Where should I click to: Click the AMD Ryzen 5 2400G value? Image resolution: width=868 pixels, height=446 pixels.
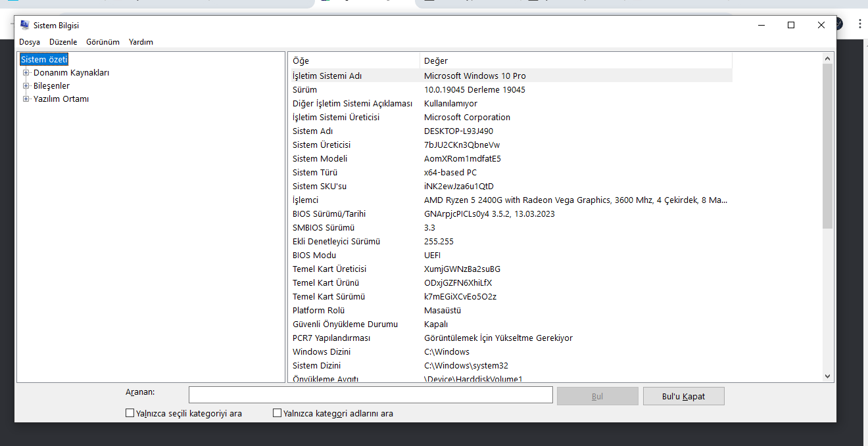575,200
